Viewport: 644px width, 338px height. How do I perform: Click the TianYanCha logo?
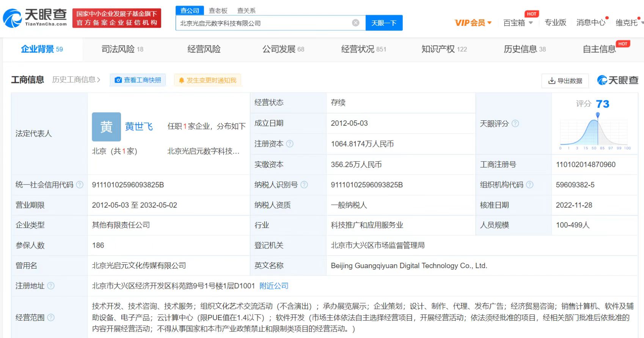[35, 18]
